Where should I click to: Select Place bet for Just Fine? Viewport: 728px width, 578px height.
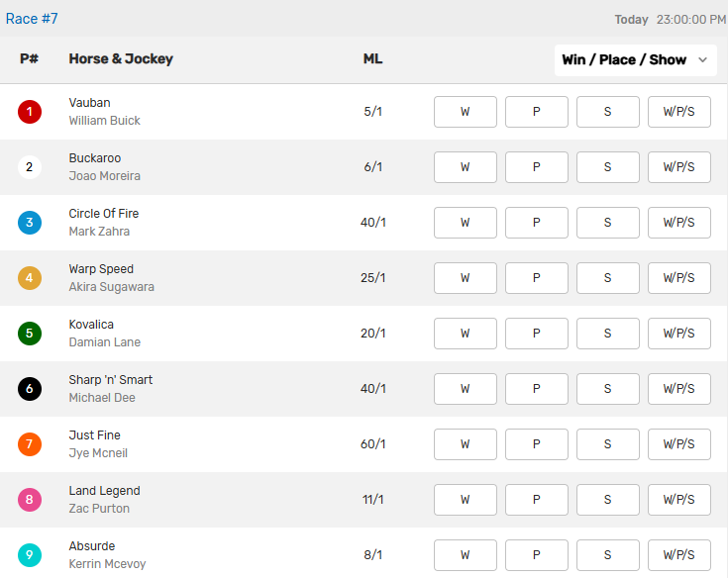(536, 444)
